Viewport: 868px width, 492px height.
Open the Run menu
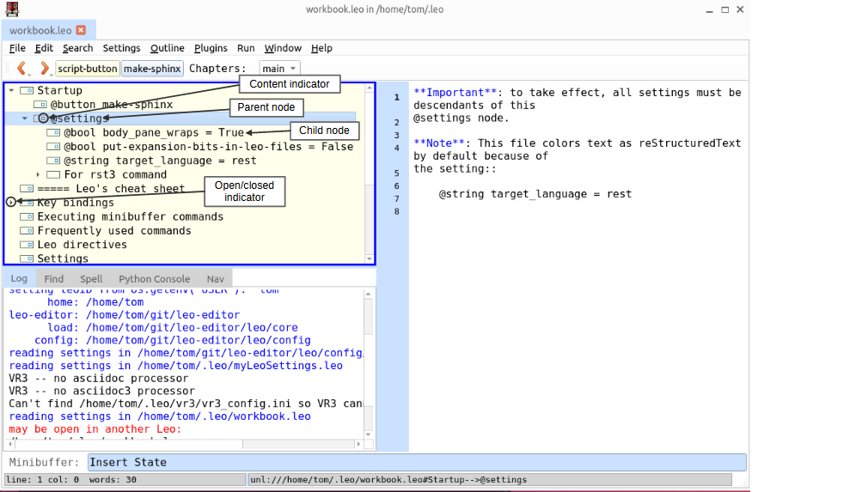(x=246, y=48)
